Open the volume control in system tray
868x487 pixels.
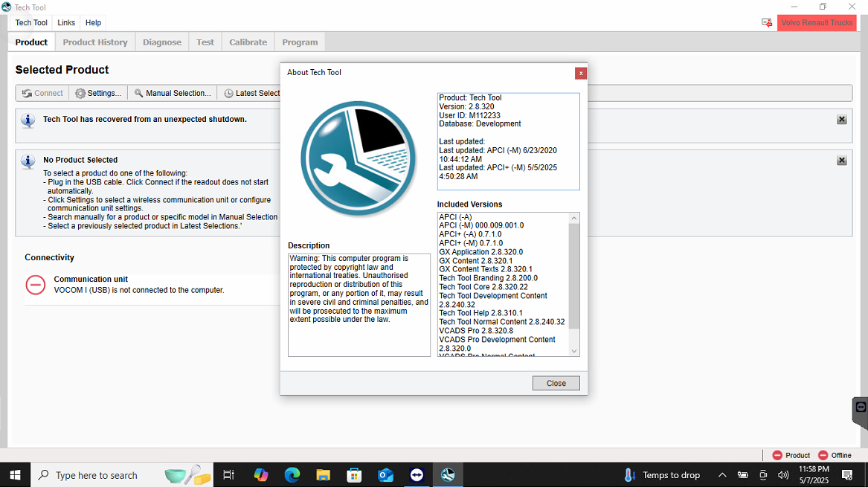pos(783,475)
